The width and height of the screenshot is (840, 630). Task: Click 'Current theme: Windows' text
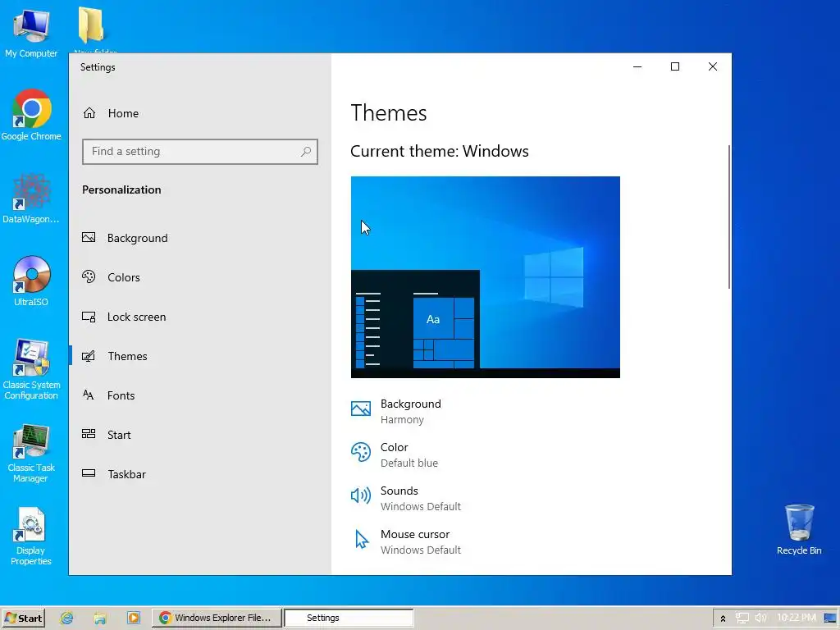(x=440, y=151)
